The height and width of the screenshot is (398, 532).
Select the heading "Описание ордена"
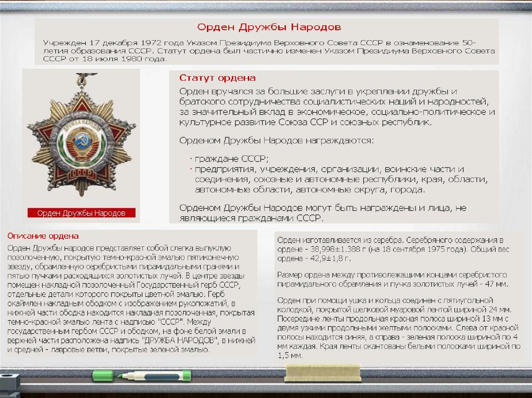pos(43,236)
